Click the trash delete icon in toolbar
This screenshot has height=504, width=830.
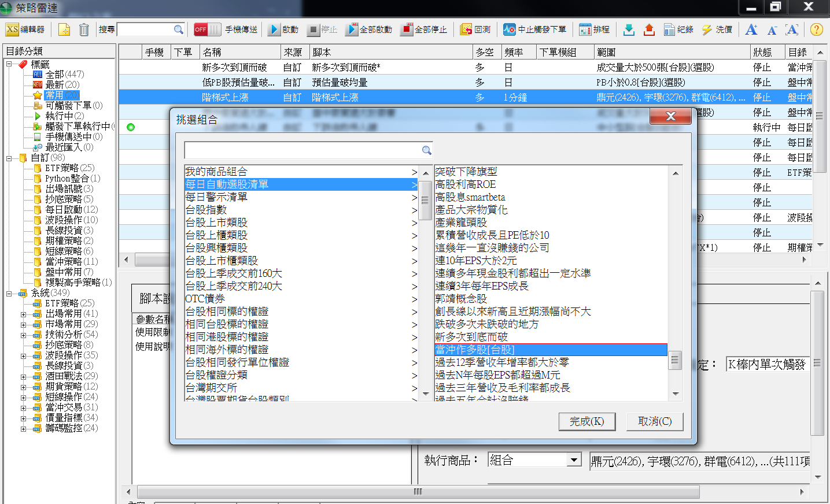click(x=84, y=29)
